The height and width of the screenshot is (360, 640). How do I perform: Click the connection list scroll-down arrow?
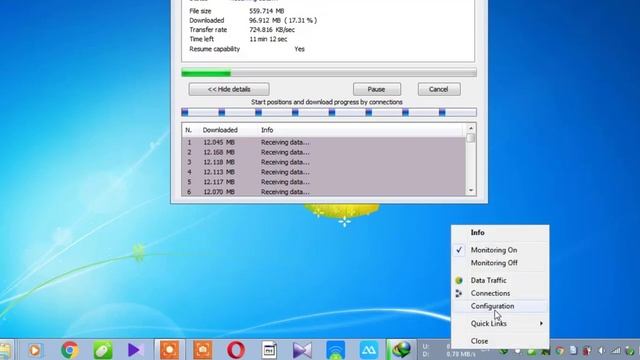coord(471,190)
